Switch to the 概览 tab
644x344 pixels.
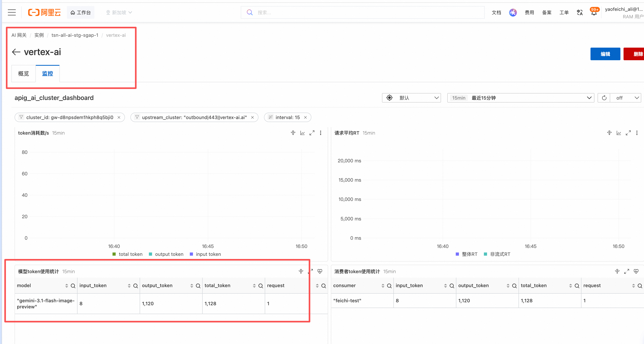23,74
